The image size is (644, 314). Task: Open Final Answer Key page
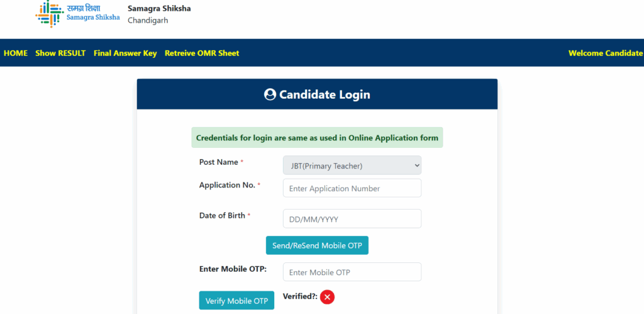pyautogui.click(x=125, y=53)
